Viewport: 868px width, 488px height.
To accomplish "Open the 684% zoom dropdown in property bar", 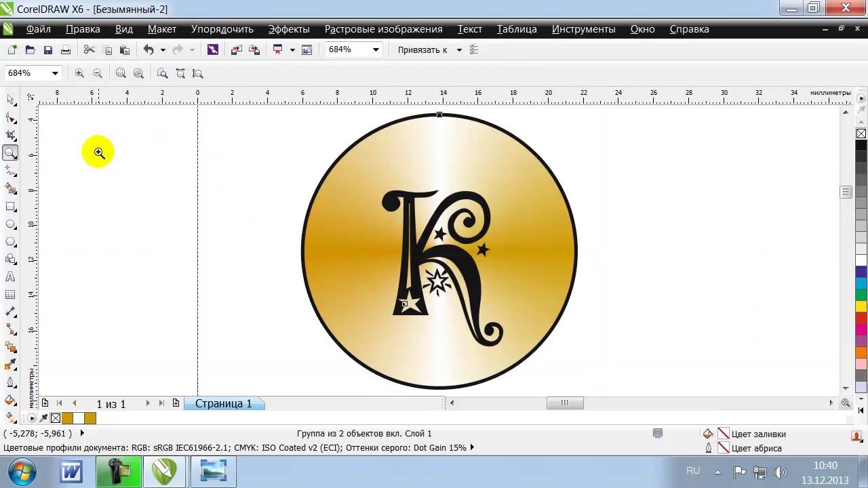I will 55,73.
